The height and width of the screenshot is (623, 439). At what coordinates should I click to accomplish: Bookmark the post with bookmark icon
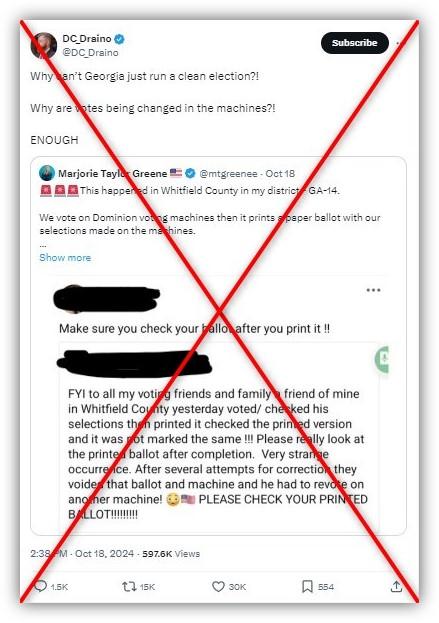307,586
